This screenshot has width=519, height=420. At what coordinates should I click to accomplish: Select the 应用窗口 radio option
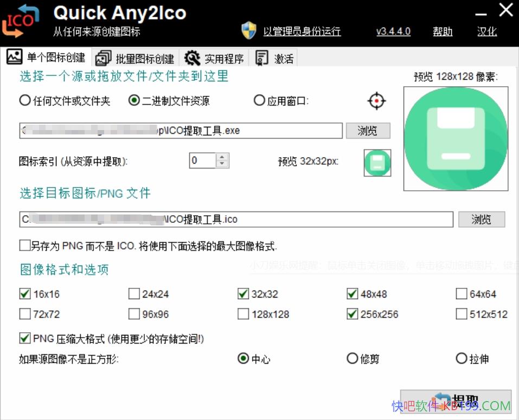pos(259,101)
